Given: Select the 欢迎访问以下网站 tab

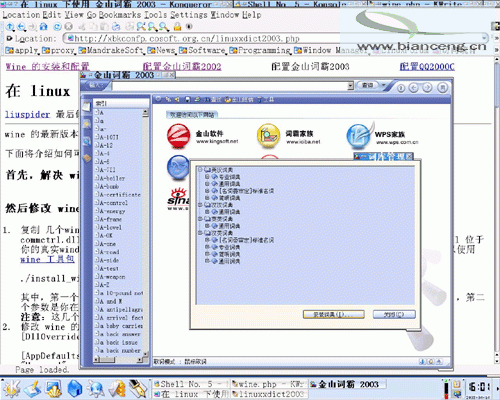Looking at the screenshot, I should [192, 115].
